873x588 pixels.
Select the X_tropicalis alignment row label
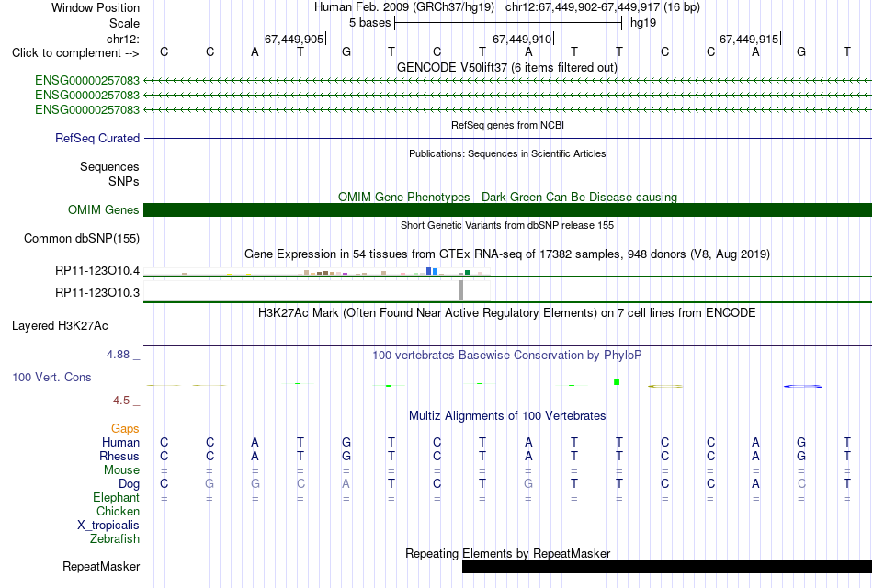(x=108, y=526)
